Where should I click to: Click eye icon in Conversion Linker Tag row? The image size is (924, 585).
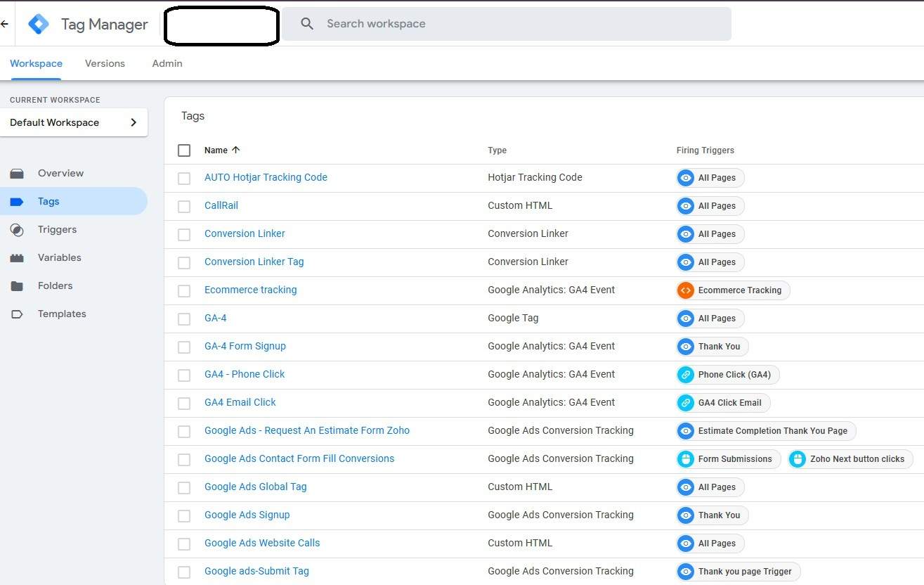coord(686,262)
